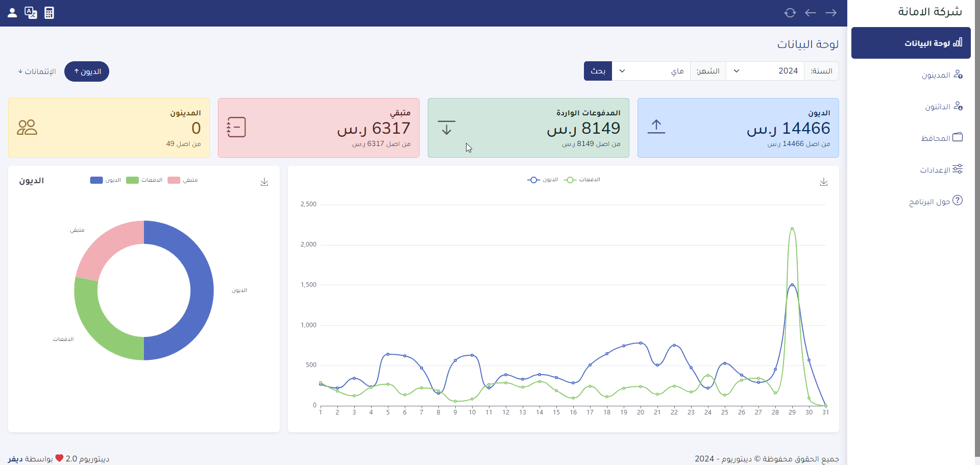Select the الديون pill button
This screenshot has height=465, width=980.
87,71
